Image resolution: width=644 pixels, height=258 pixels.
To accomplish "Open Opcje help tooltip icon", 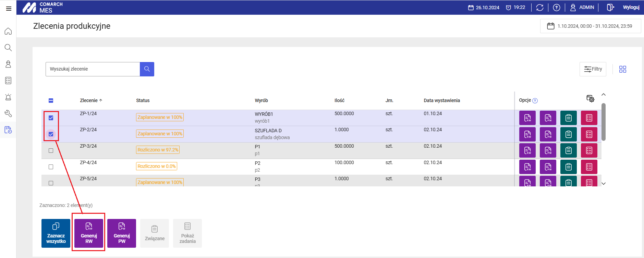I will [535, 101].
